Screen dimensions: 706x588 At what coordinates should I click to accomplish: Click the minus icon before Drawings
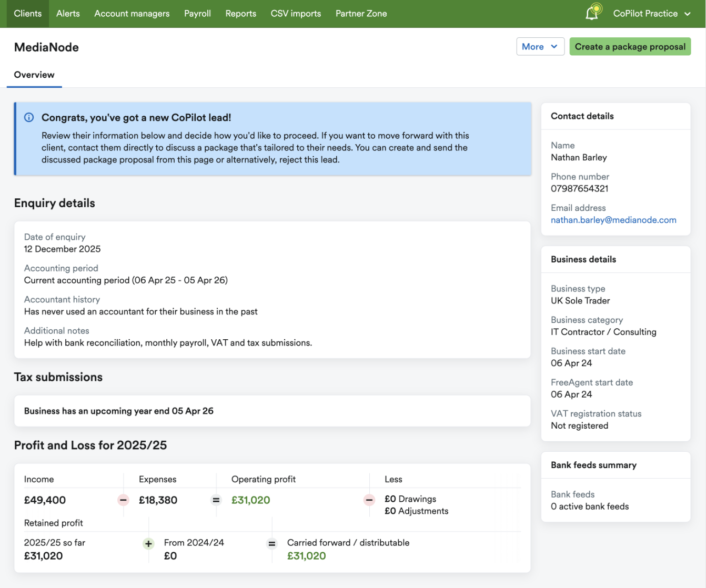(x=369, y=500)
